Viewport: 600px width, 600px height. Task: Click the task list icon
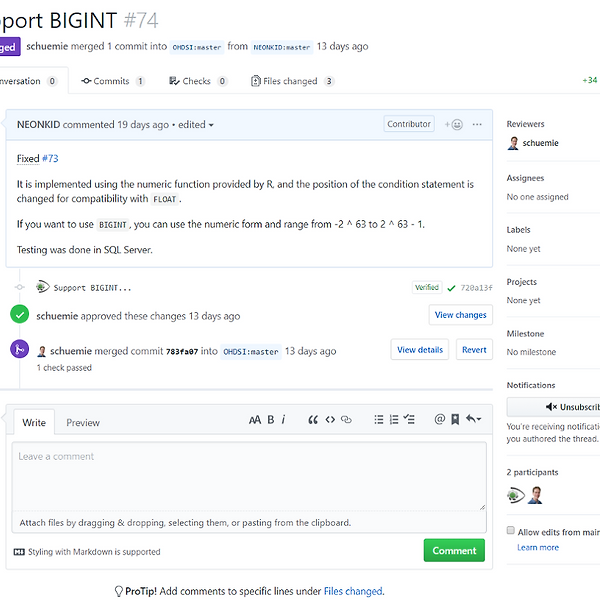[x=410, y=420]
